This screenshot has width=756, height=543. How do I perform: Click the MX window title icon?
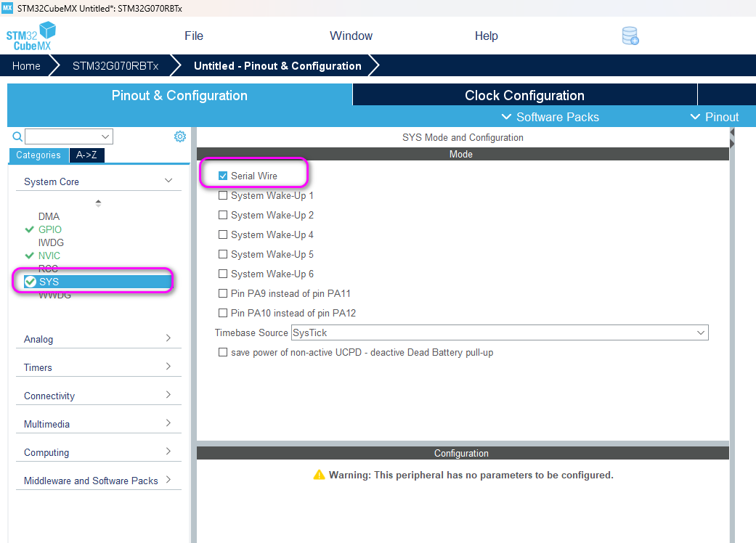pos(7,8)
